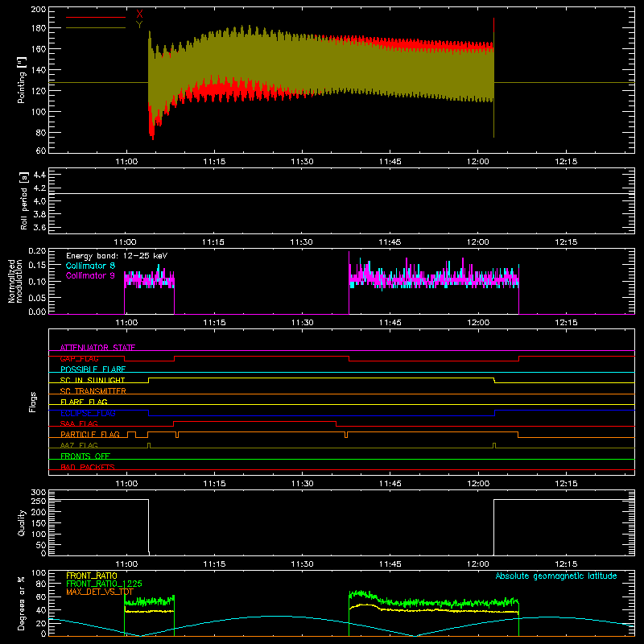Select the olive legend line sample for Y
The width and height of the screenshot is (644, 644).
pyautogui.click(x=96, y=27)
